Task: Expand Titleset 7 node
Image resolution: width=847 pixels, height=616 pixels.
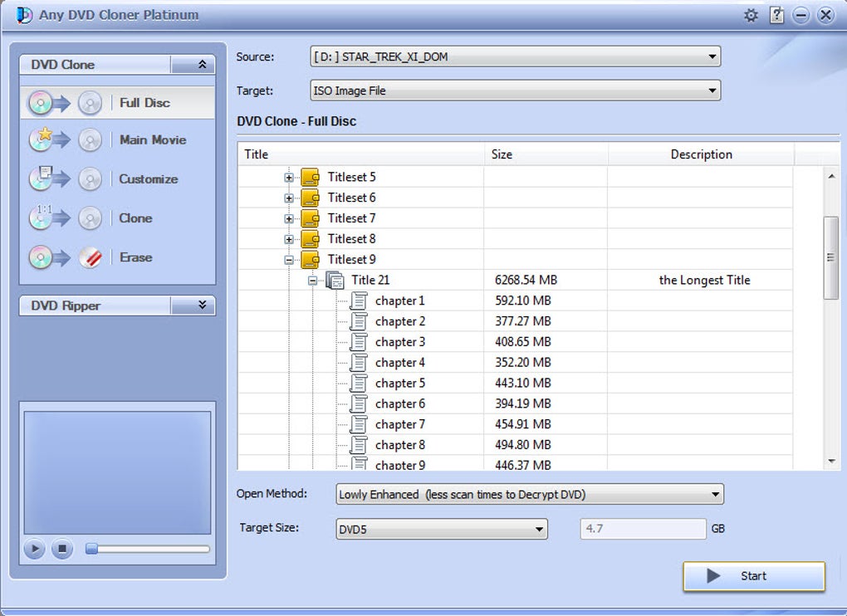Action: tap(289, 218)
